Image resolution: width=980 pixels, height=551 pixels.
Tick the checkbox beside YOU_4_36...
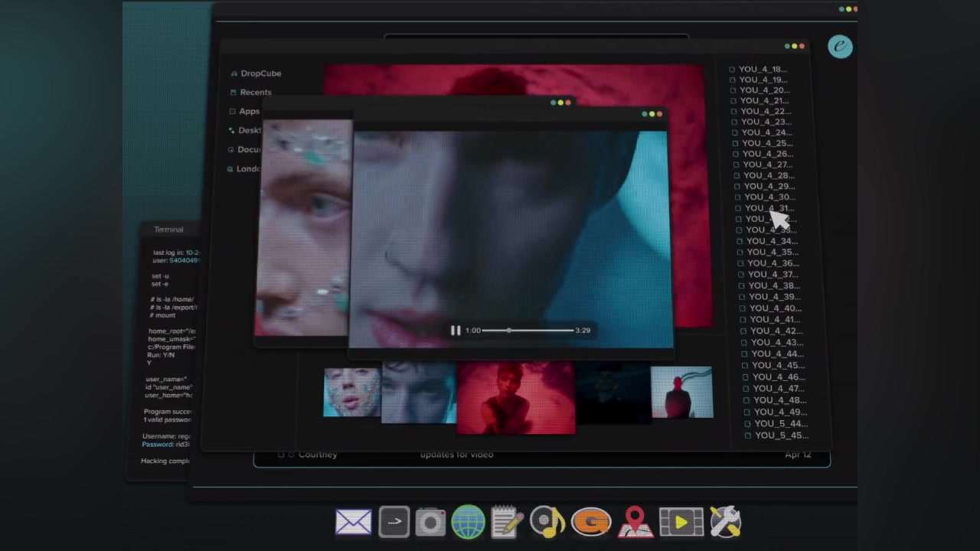pos(741,263)
